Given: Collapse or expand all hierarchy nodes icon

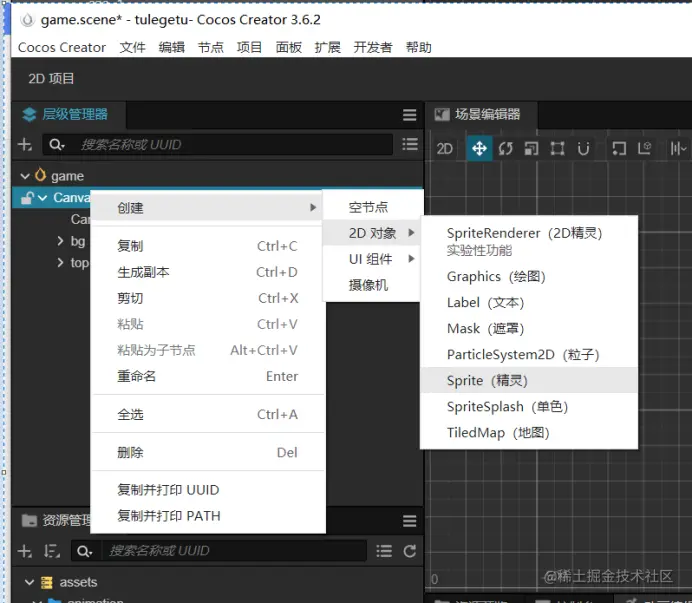Looking at the screenshot, I should pos(410,144).
